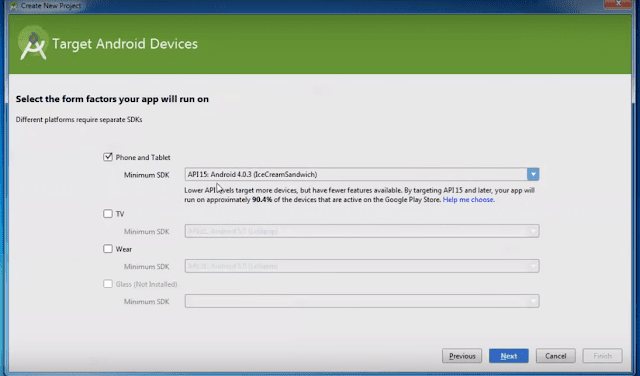640x376 pixels.
Task: Click the TV Minimum SDK dropdown
Action: (362, 231)
